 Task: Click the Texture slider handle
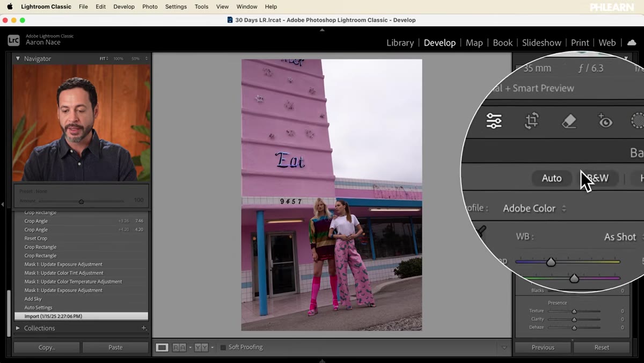click(574, 311)
